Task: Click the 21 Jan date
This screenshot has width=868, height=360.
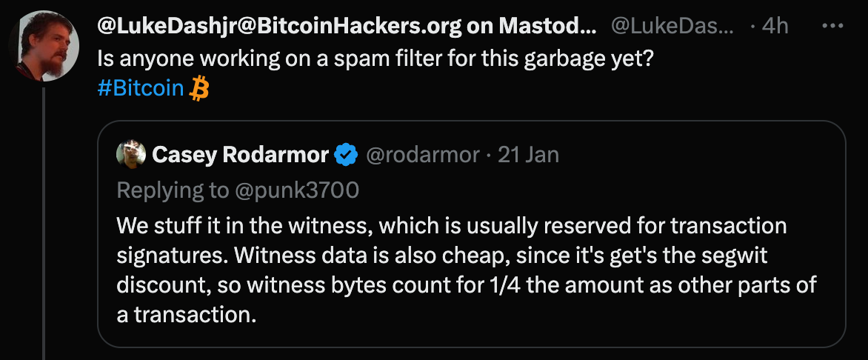Action: pos(528,155)
